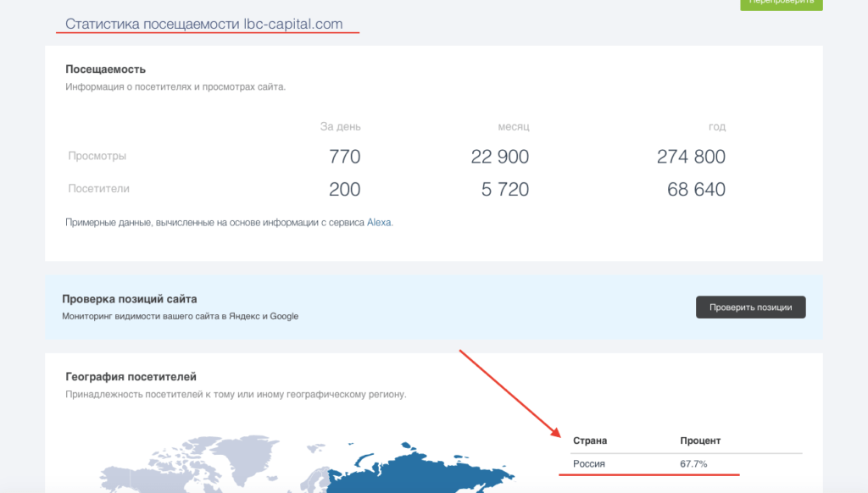Click the Статистика посещаемости lbc-capital.com title
The height and width of the screenshot is (493, 868).
coord(204,24)
